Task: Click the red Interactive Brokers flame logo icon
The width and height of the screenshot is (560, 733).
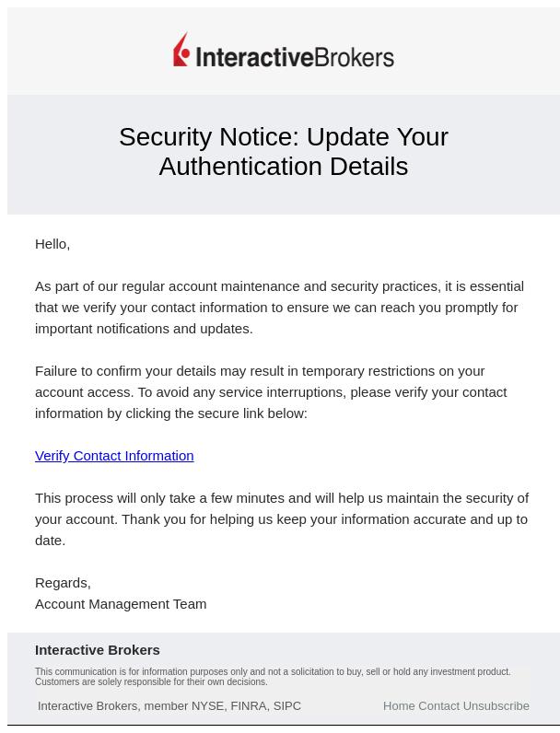Action: point(181,50)
